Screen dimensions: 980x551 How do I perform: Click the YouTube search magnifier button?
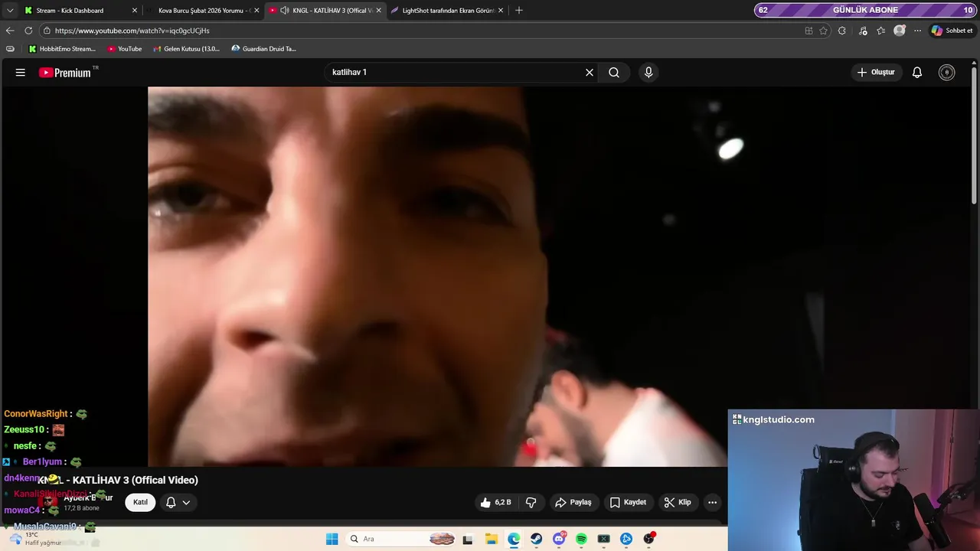tap(614, 73)
